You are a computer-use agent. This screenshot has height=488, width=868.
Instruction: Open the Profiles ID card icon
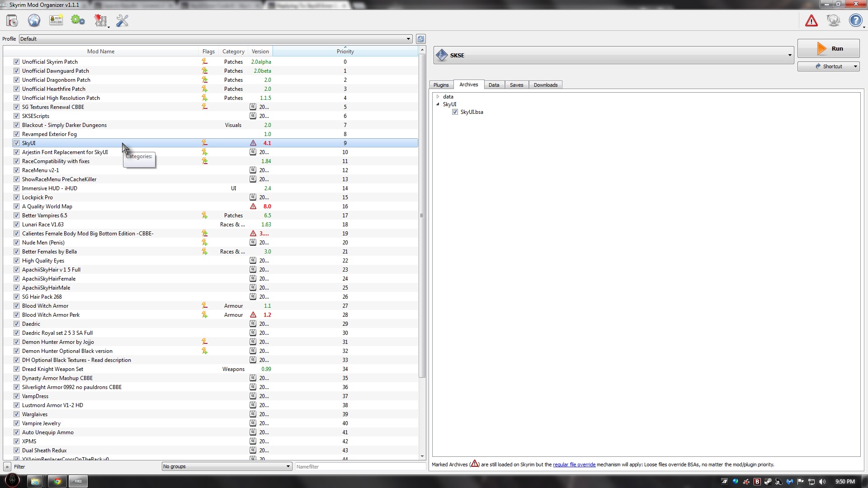[x=56, y=20]
